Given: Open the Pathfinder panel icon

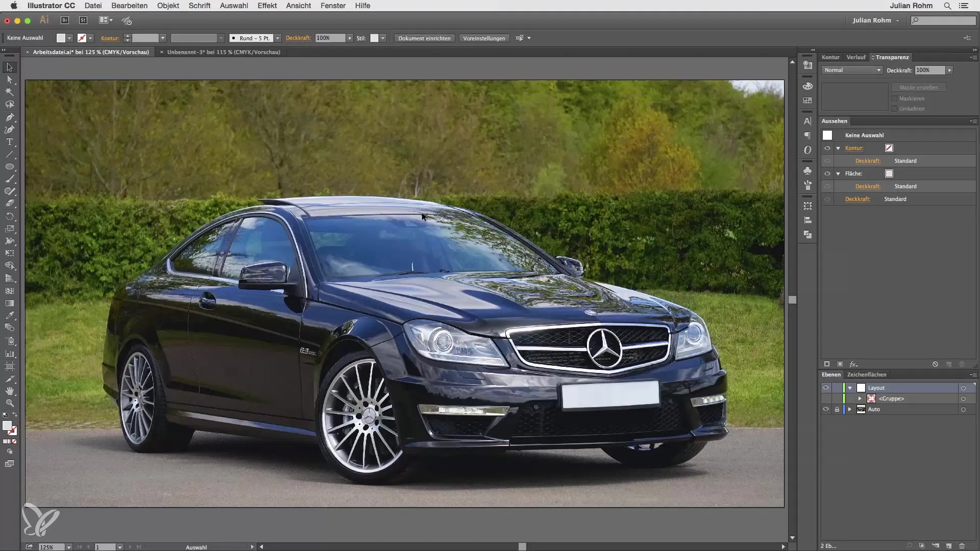Looking at the screenshot, I should click(807, 235).
